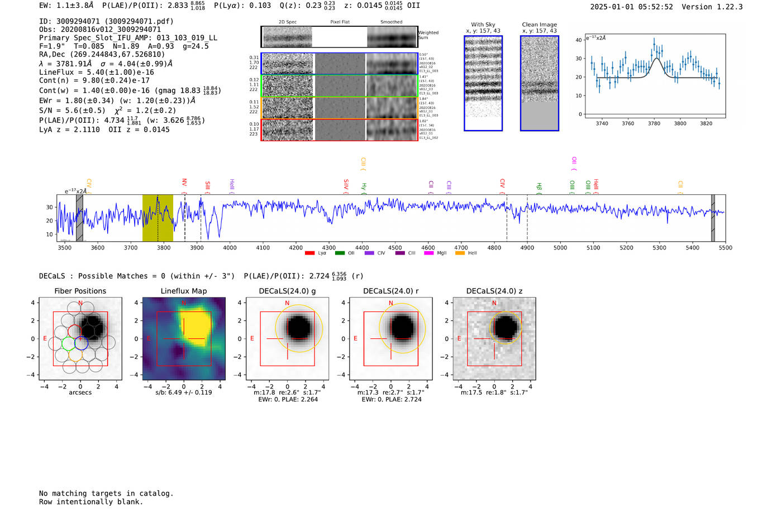Click the green OII legend swatch

(x=340, y=253)
